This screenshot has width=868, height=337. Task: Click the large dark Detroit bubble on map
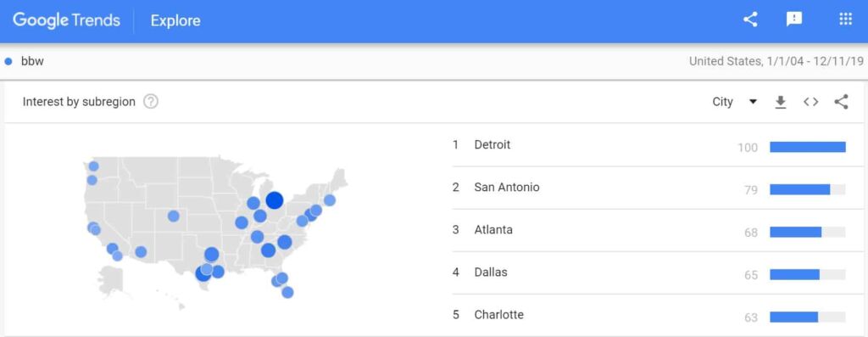(275, 200)
